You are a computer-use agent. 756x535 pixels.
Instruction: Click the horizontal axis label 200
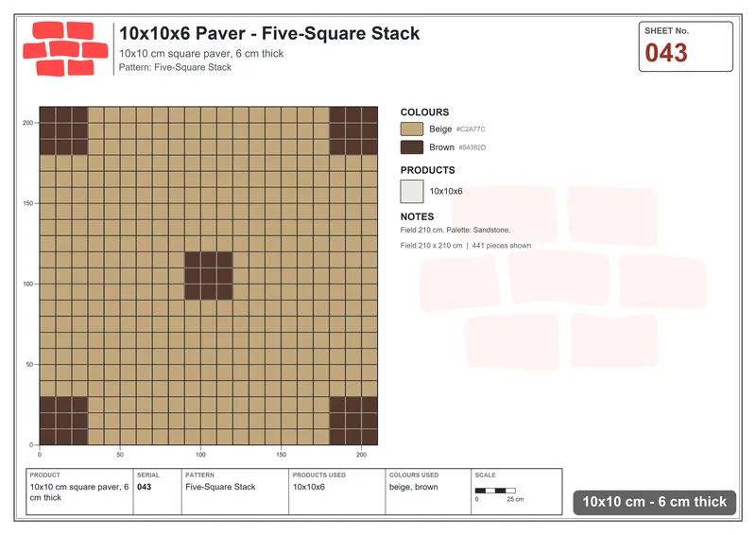[362, 455]
